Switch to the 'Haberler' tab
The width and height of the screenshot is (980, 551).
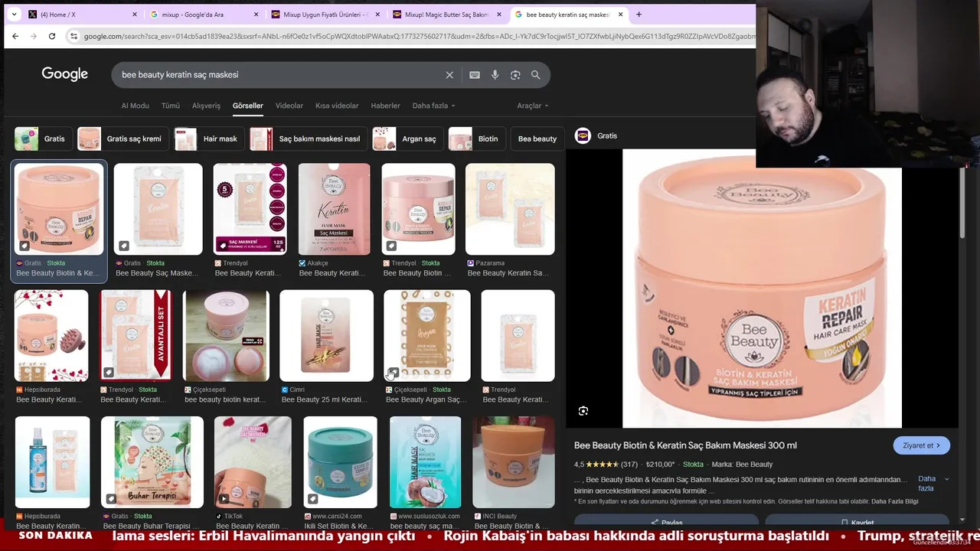pos(385,106)
